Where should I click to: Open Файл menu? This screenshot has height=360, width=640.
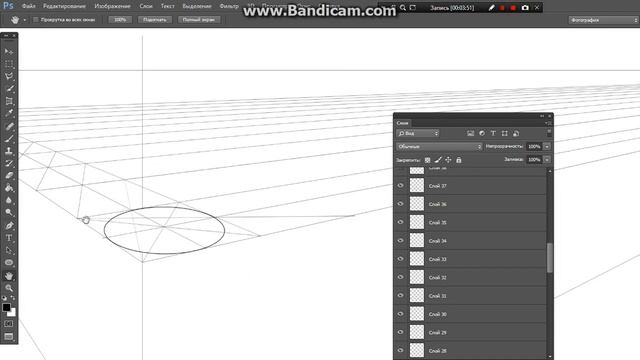tap(29, 6)
